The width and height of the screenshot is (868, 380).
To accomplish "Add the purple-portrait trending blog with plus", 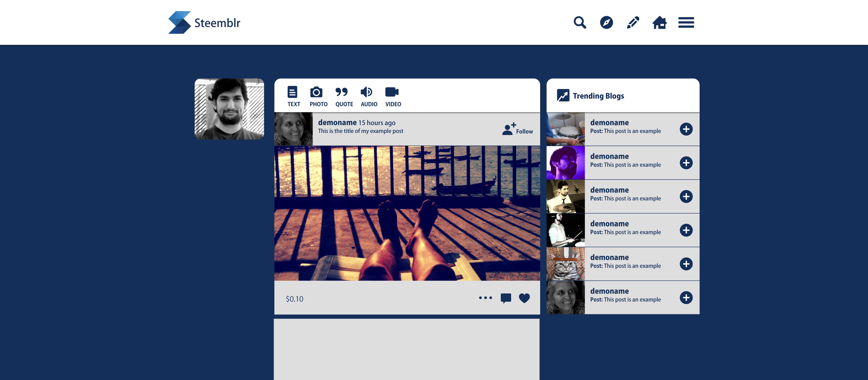I will (x=686, y=163).
